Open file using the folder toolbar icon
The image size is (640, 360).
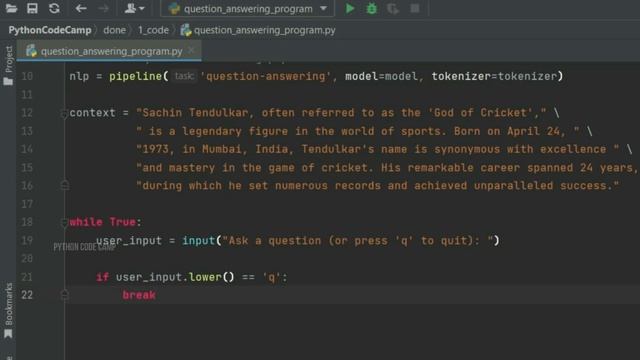pos(11,8)
